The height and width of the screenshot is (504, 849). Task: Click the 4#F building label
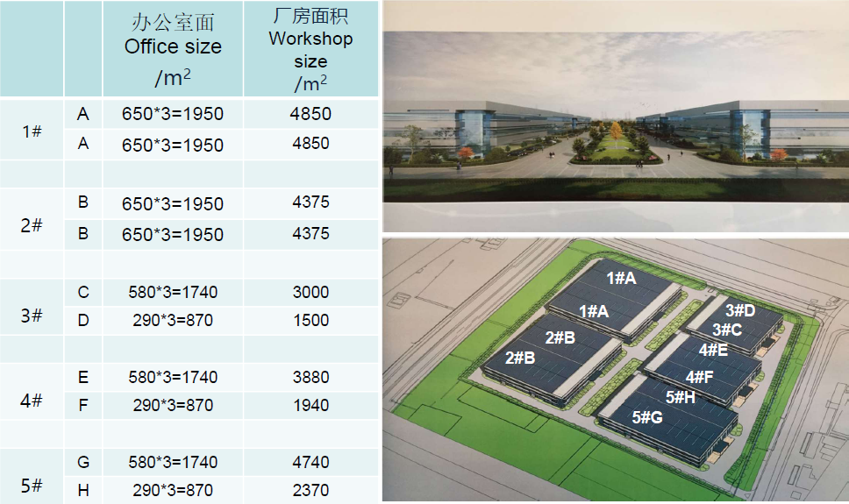point(700,377)
